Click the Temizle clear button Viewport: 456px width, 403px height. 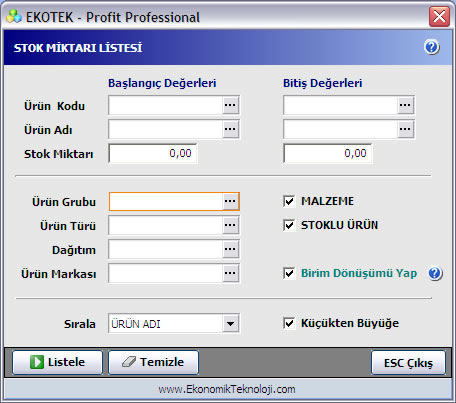click(153, 362)
